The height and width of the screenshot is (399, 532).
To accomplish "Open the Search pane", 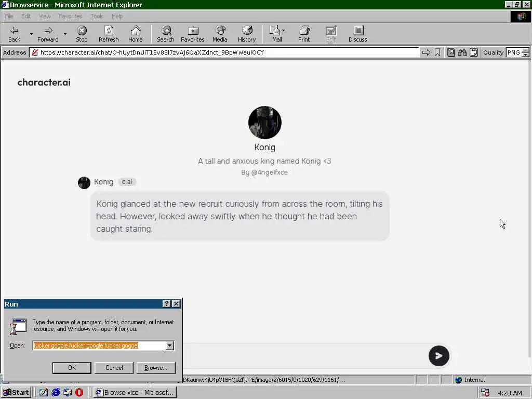I will (x=166, y=34).
